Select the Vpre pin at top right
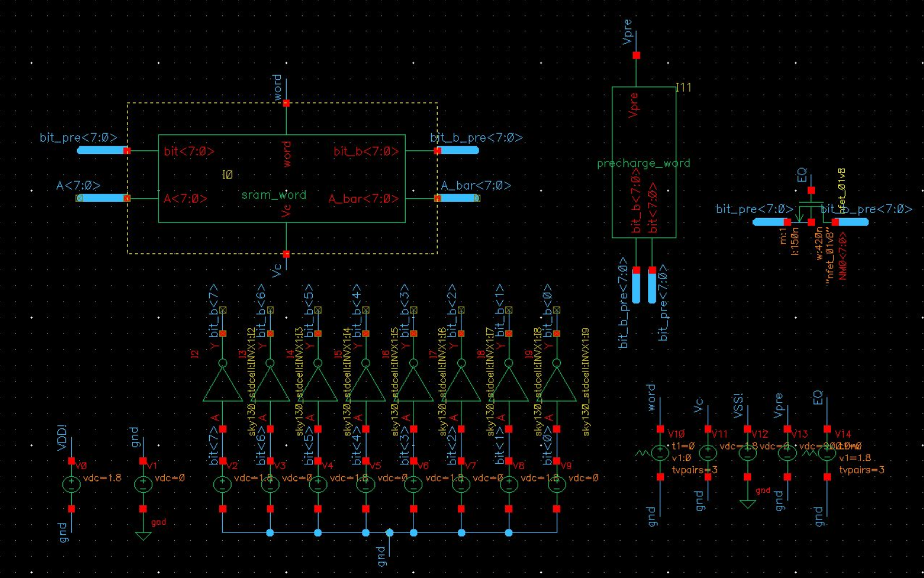The height and width of the screenshot is (578, 924). 637,54
